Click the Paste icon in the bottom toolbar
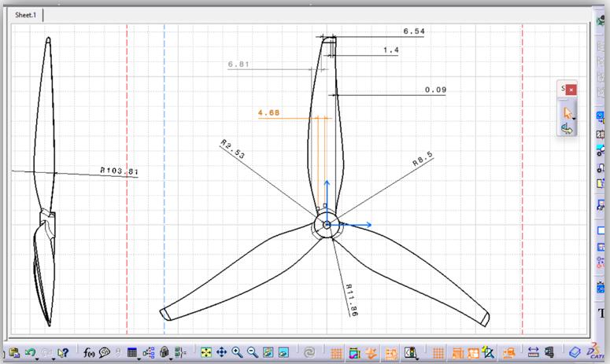Screen dimensions: 610x364 coord(14,353)
